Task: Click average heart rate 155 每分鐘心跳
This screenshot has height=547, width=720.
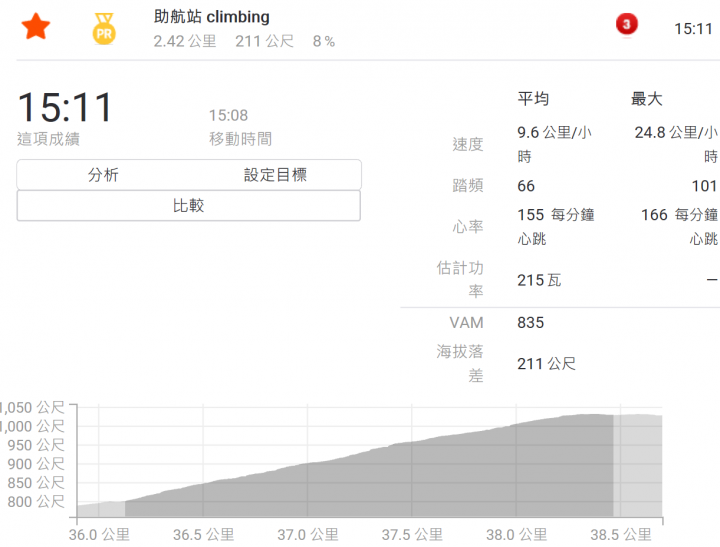Action: [556, 226]
